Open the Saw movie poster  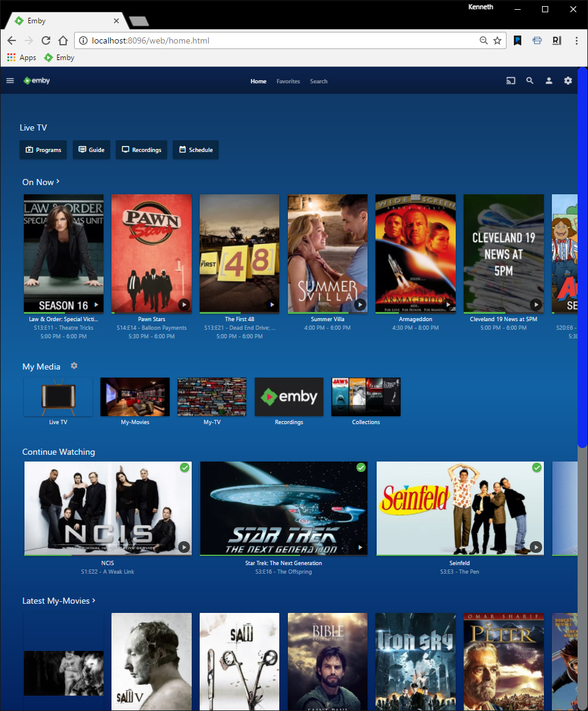click(239, 661)
